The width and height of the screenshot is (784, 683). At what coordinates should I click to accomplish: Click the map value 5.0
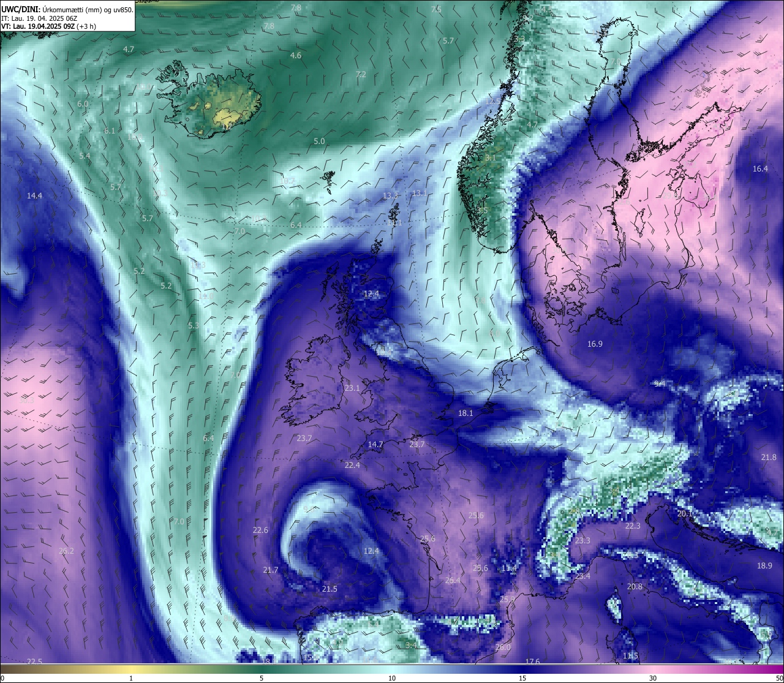pyautogui.click(x=319, y=142)
